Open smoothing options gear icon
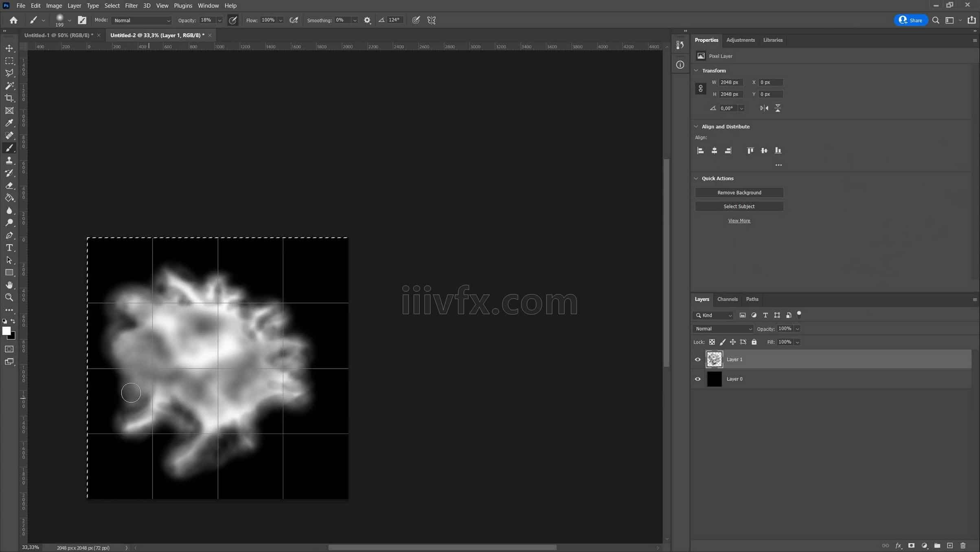Viewport: 980px width, 552px height. pos(367,20)
